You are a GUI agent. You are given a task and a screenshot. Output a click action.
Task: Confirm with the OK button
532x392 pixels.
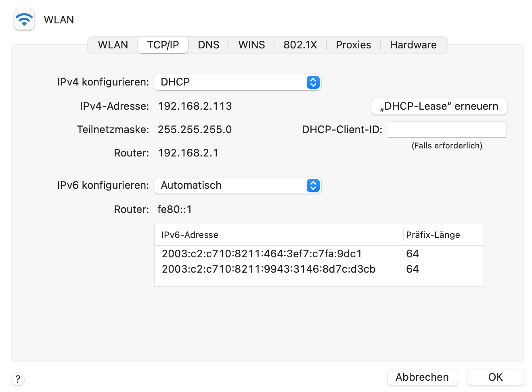click(x=495, y=377)
